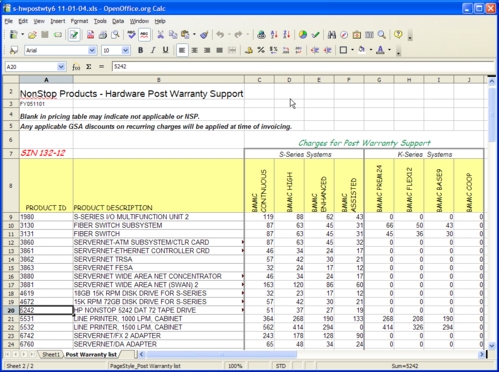This screenshot has width=499, height=372.
Task: Insert Chart using pie chart icon
Action: click(x=303, y=35)
